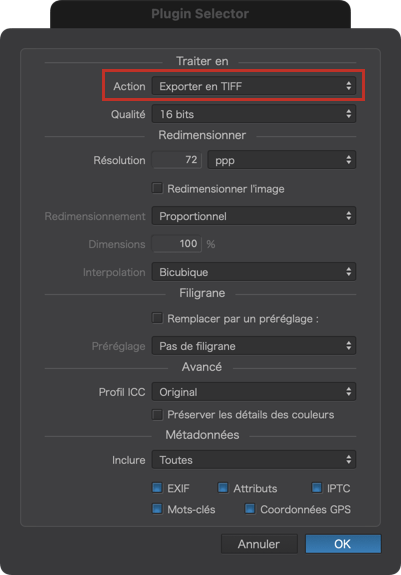Uncheck the Coordonnées GPS checkbox
401x575 pixels.
click(250, 509)
